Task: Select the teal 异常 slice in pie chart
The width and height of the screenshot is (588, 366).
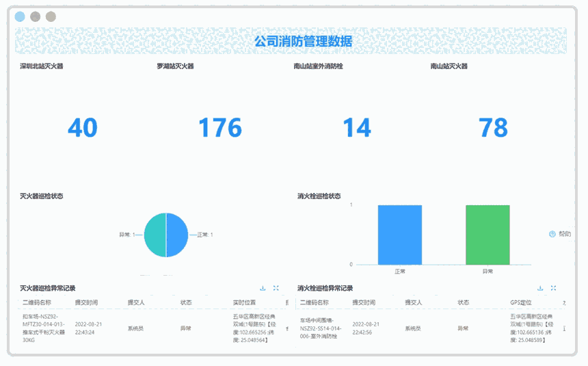Action: (155, 235)
